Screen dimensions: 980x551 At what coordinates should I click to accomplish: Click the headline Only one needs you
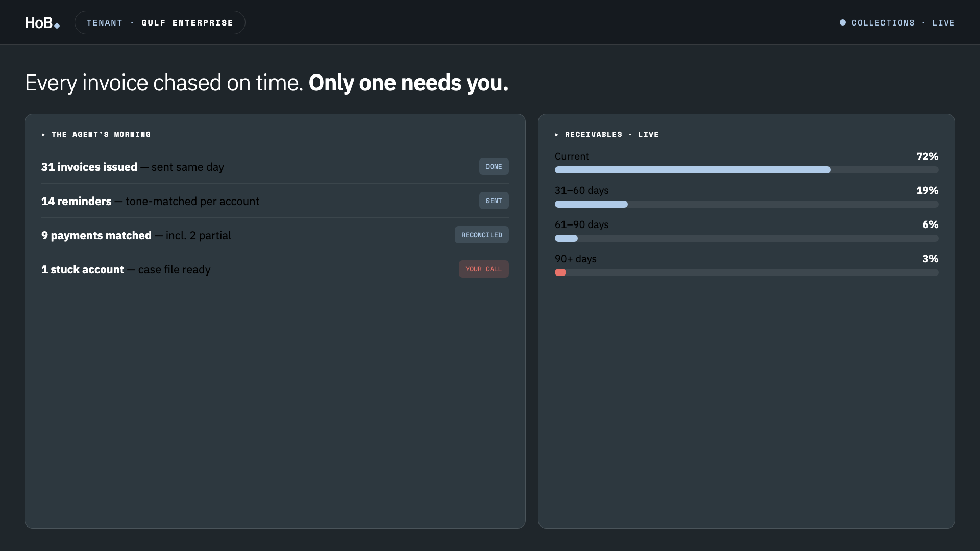pyautogui.click(x=408, y=83)
